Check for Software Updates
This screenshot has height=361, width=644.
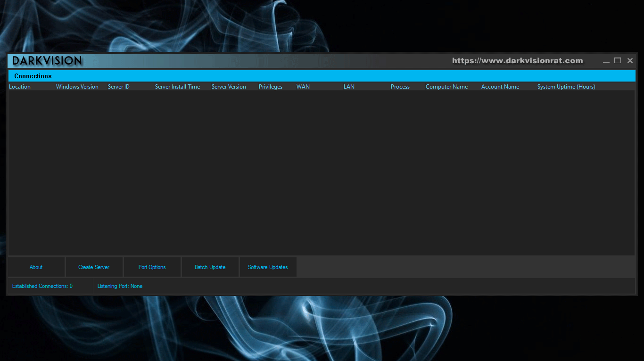click(268, 267)
